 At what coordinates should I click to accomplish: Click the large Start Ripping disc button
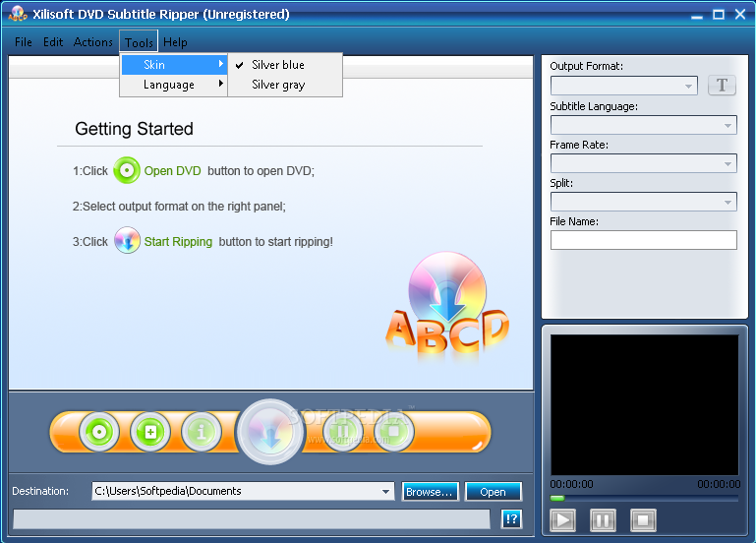coord(270,432)
